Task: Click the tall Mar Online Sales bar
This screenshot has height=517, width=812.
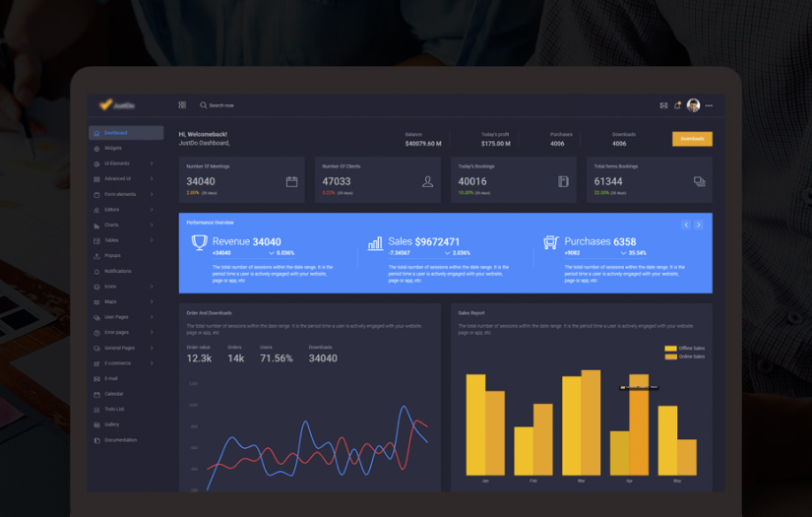Action: pos(591,422)
